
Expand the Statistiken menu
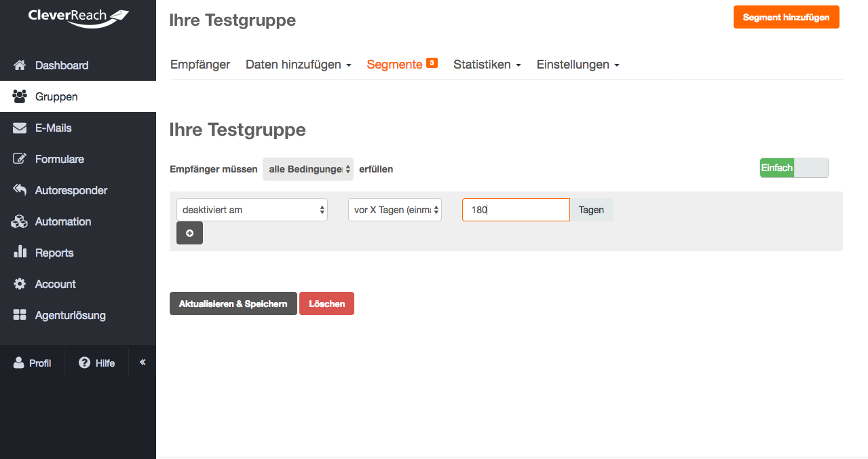(487, 65)
